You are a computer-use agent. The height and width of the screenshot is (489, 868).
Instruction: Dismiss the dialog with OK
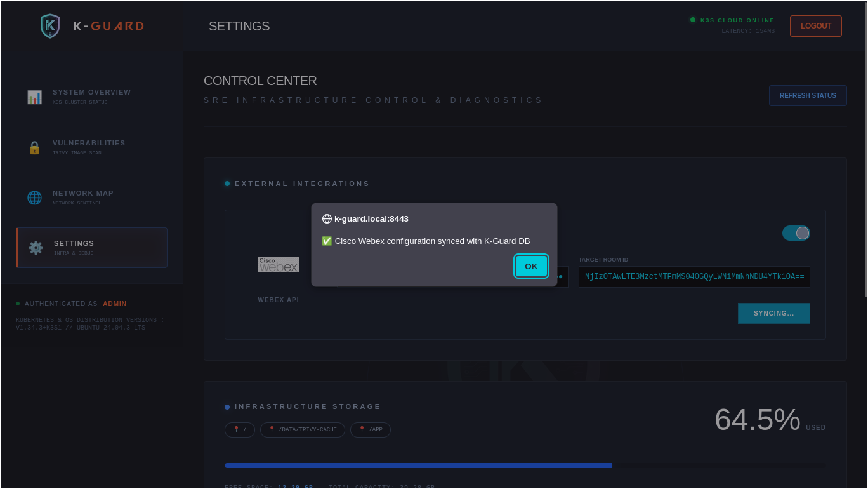(x=531, y=266)
